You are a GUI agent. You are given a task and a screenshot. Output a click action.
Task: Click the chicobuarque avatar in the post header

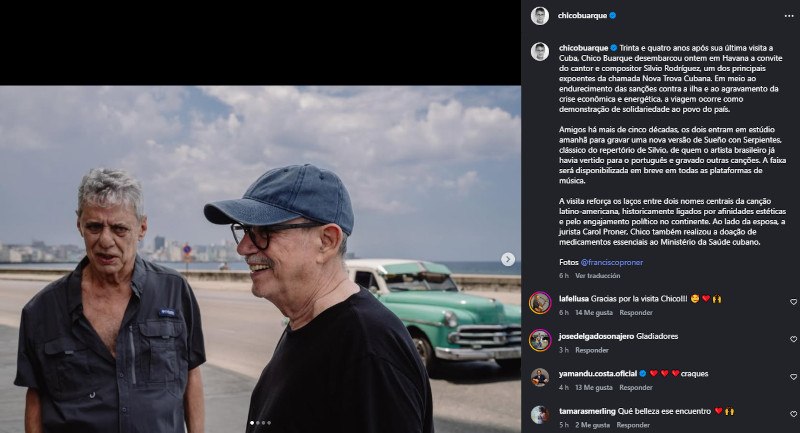[540, 15]
